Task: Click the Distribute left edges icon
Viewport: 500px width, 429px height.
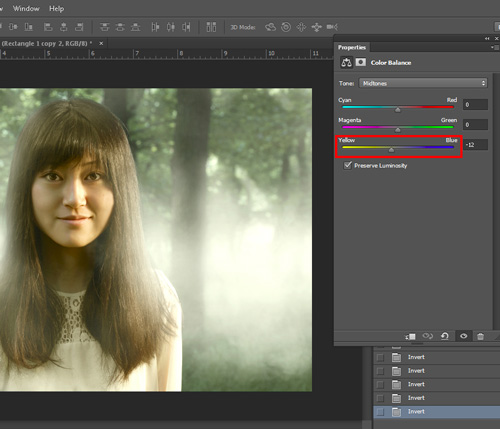Action: click(155, 27)
